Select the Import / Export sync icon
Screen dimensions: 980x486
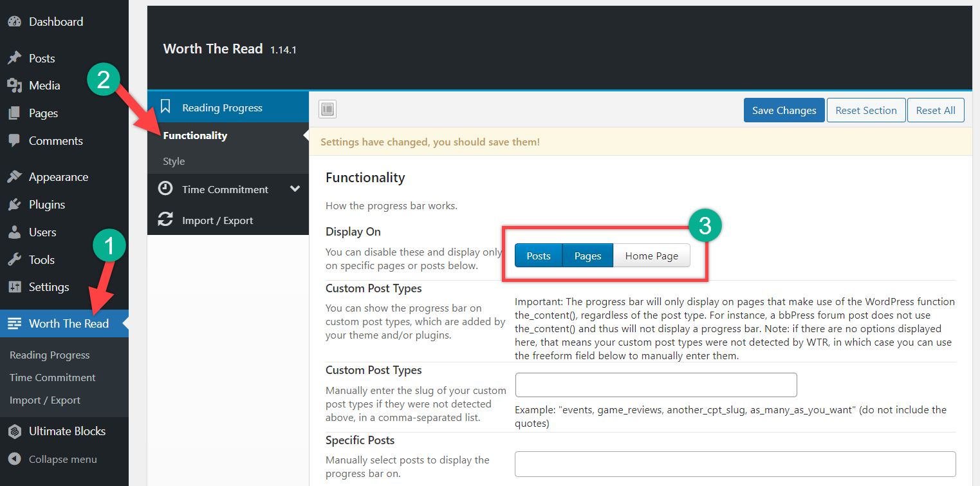click(x=166, y=220)
